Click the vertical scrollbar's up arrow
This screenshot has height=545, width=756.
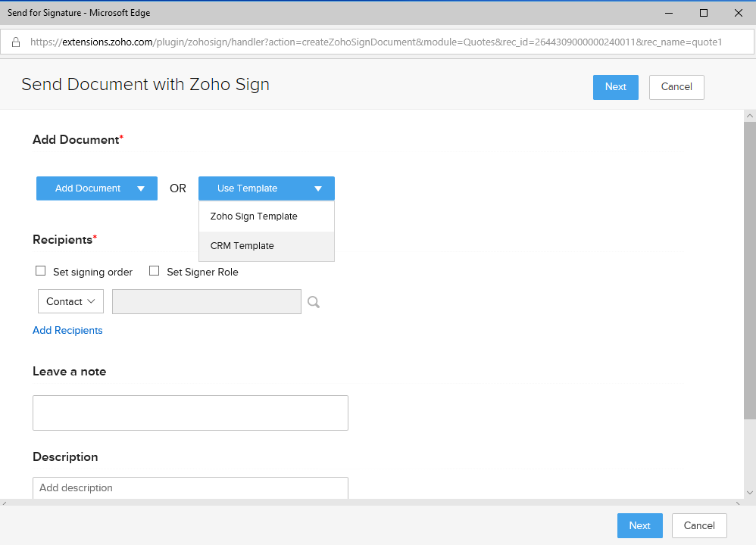[x=749, y=116]
